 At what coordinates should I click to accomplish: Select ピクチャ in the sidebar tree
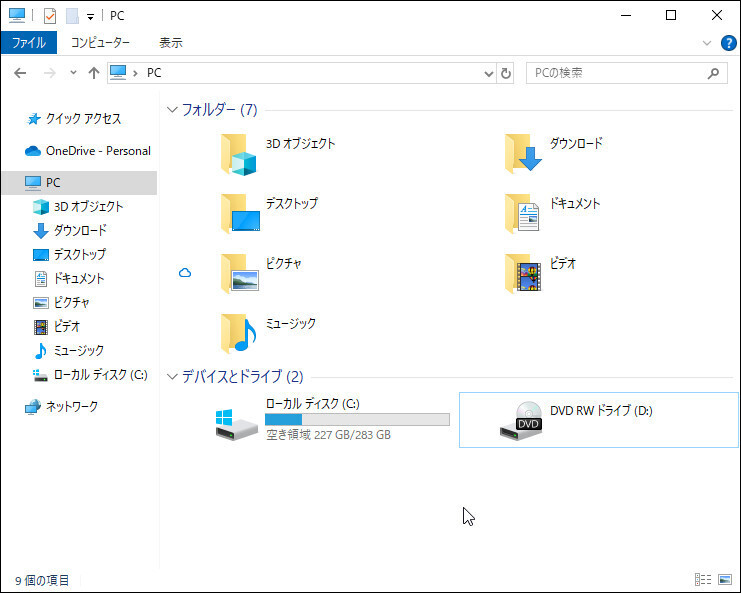61,302
